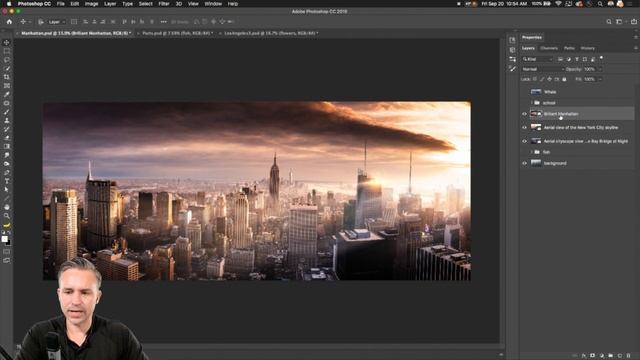Hide the background layer
The height and width of the screenshot is (360, 640).
click(x=524, y=163)
